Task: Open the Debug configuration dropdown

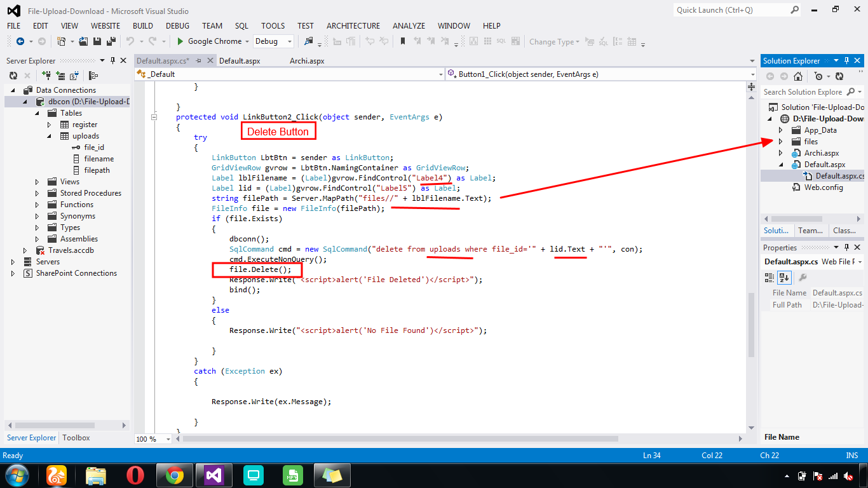Action: point(290,41)
